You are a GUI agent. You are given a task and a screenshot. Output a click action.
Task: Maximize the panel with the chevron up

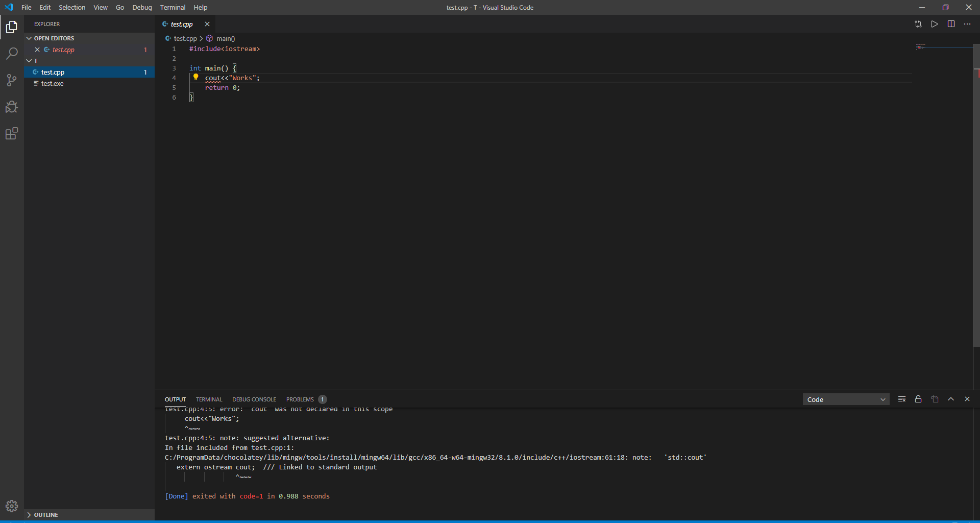951,399
